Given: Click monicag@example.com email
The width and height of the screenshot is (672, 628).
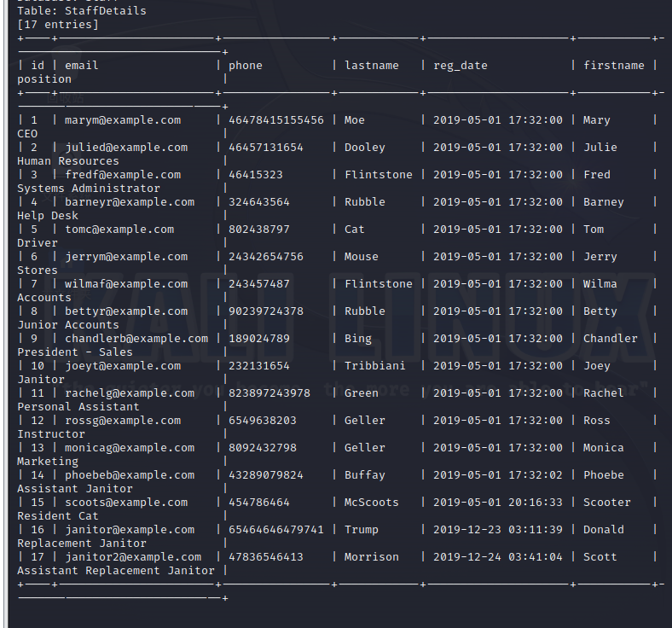Looking at the screenshot, I should pyautogui.click(x=130, y=448).
